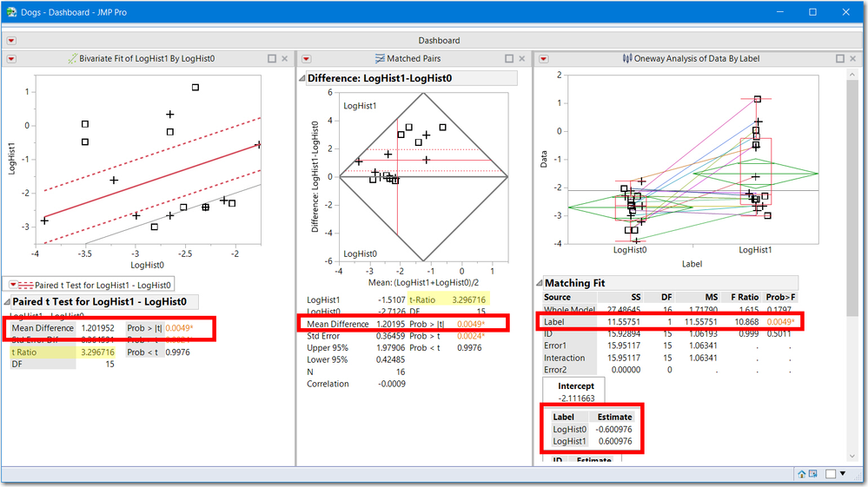Click the Paired t Test legend line sample
Image resolution: width=868 pixels, height=487 pixels.
(26, 286)
